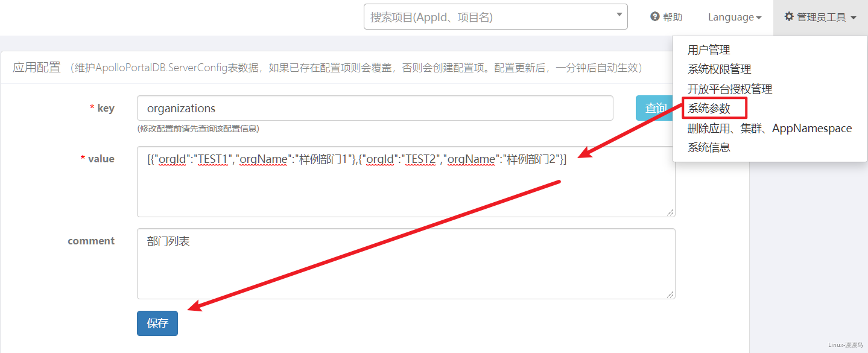Click the value field label
The height and width of the screenshot is (353, 868).
(97, 159)
